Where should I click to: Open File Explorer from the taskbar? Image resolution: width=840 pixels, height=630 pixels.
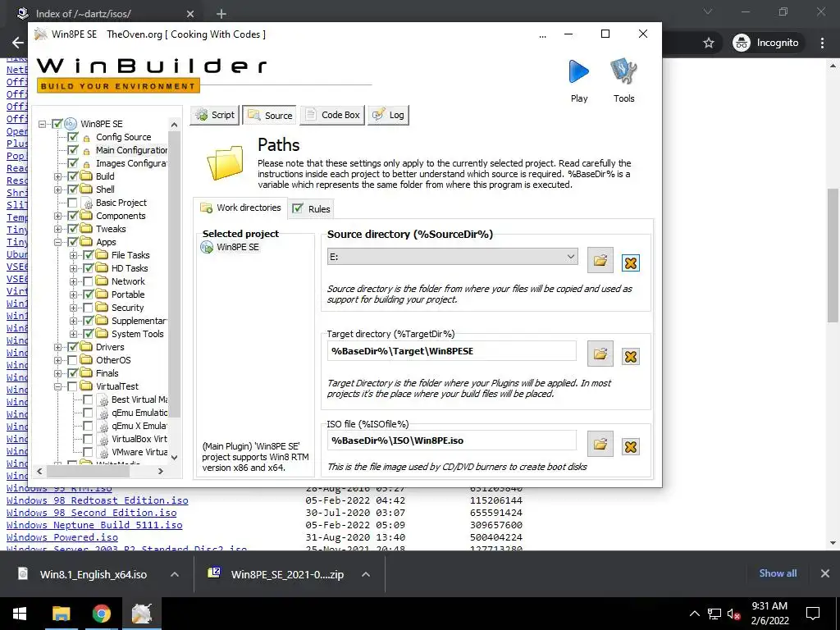coord(61,614)
